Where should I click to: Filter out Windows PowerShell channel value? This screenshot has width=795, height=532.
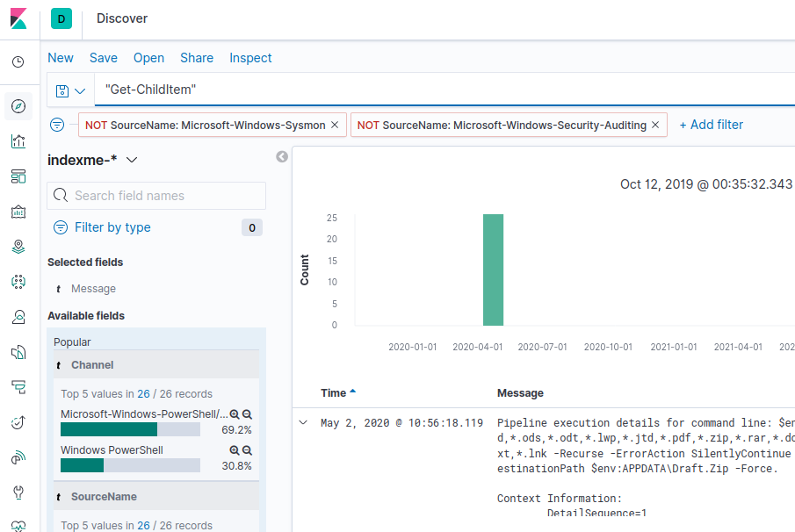[x=247, y=450]
